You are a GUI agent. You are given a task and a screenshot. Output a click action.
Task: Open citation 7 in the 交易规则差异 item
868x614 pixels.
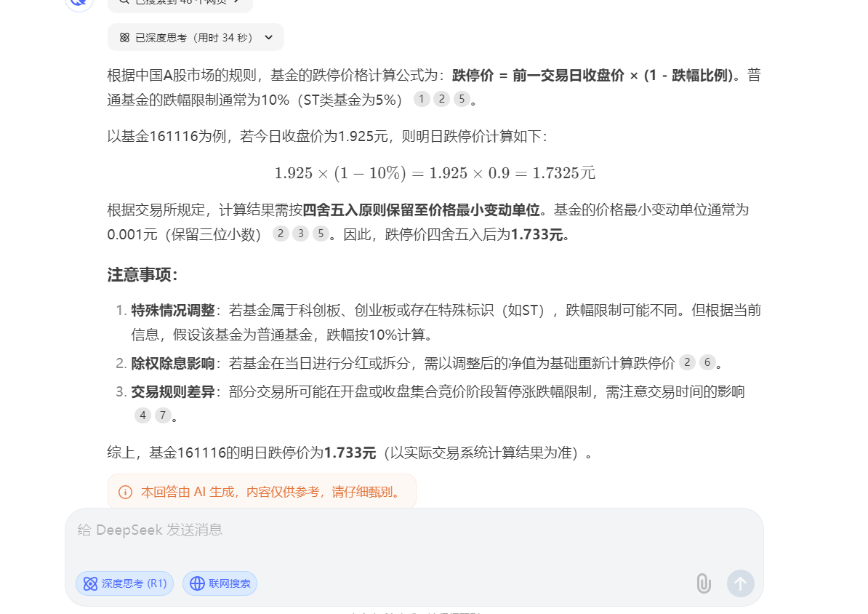click(x=163, y=415)
